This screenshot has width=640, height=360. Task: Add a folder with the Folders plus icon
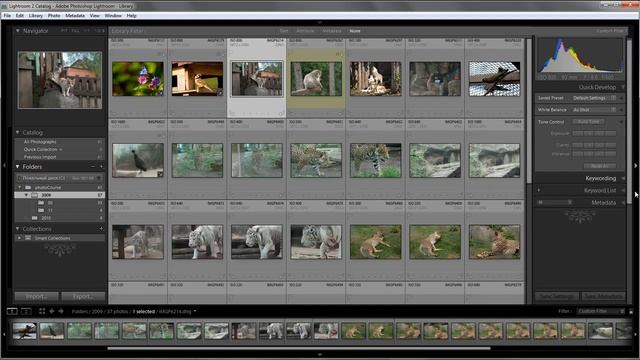(x=101, y=167)
